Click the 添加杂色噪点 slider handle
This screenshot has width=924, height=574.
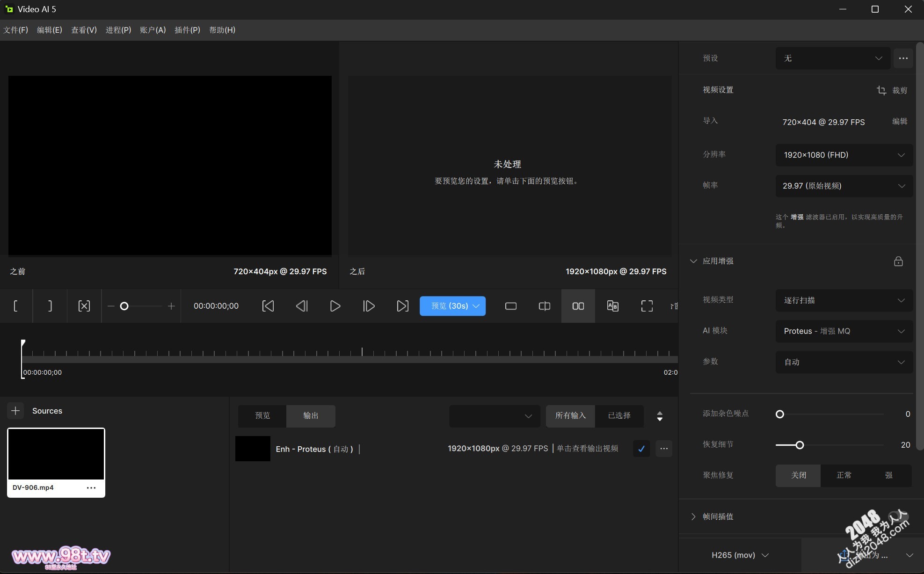780,414
